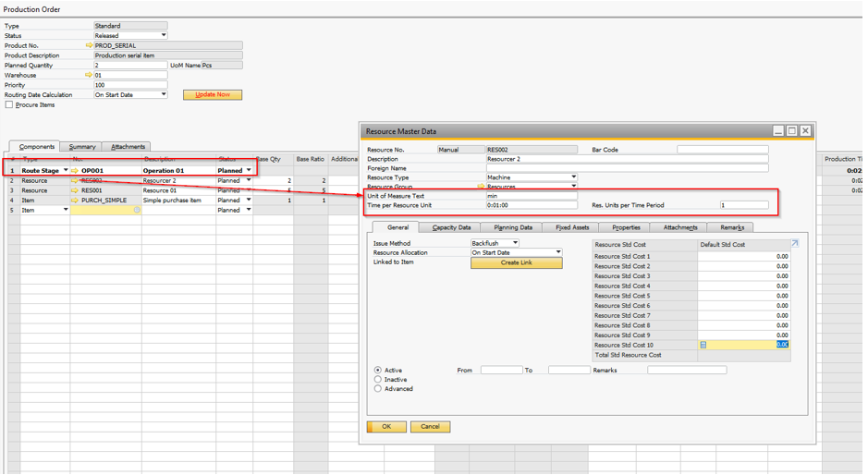The image size is (868, 475).
Task: Select the Advanced radio button
Action: pos(377,389)
